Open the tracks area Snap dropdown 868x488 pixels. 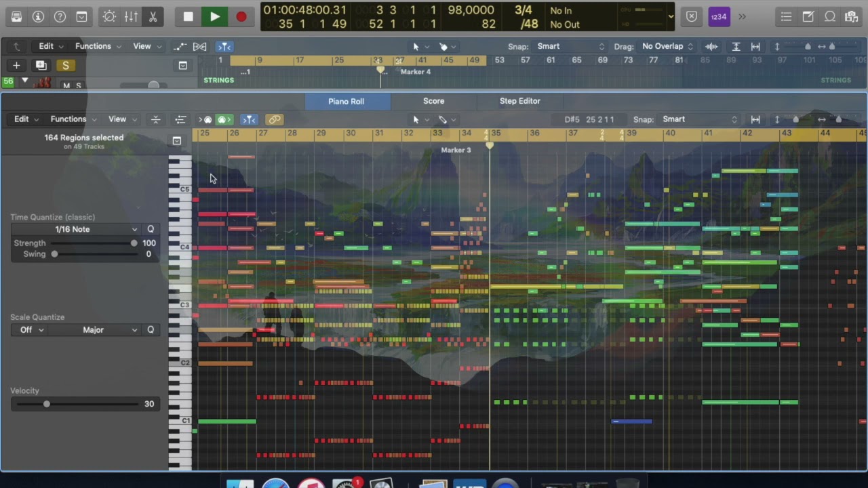pyautogui.click(x=570, y=46)
